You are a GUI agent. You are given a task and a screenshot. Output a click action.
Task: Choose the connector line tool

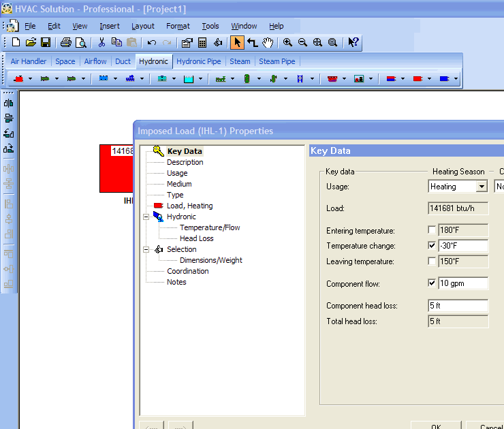click(x=253, y=42)
